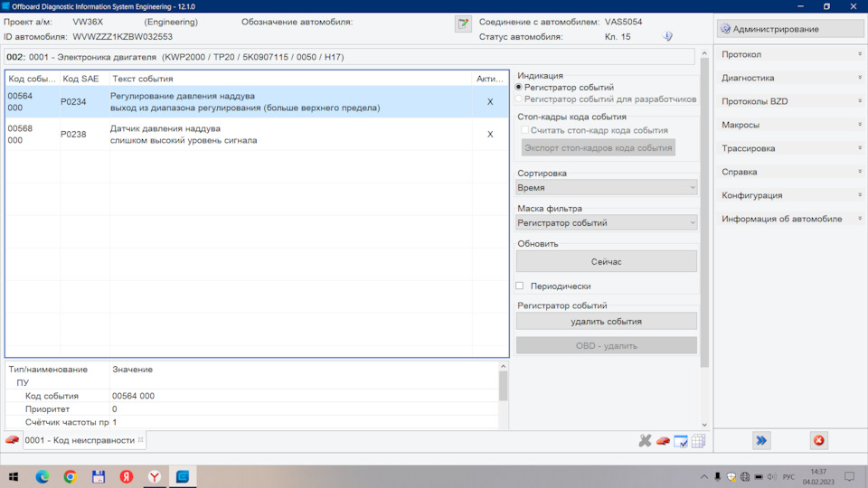Screen dimensions: 868x488
Task: Expand Информация об автомобиле panel
Action: click(x=790, y=219)
